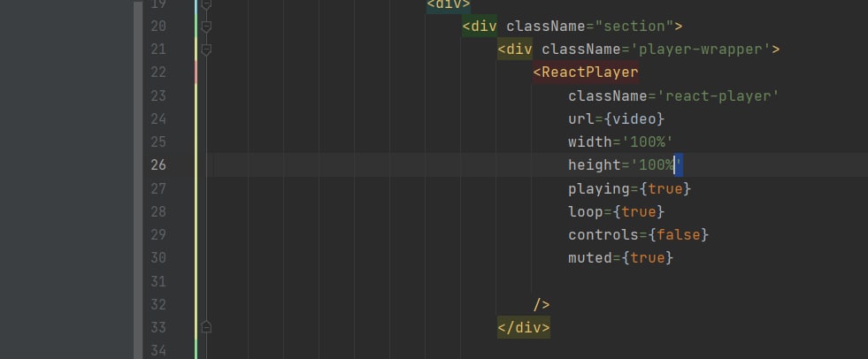Click the "section" className string
The width and height of the screenshot is (868, 359).
[x=634, y=27]
